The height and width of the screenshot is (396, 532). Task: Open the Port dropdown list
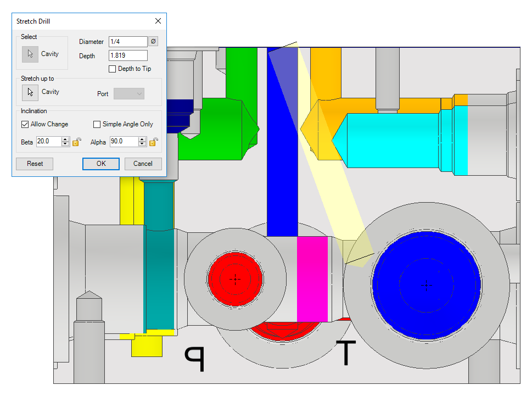(129, 94)
